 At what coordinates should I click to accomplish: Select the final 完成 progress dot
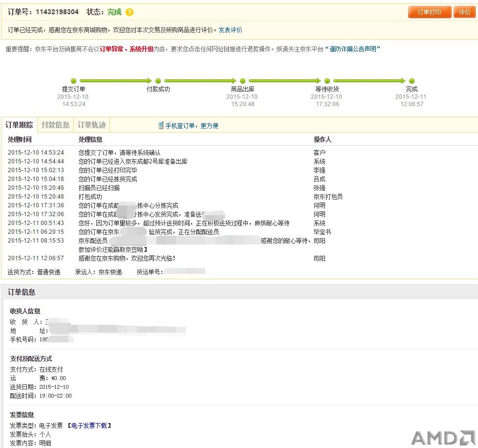(412, 81)
